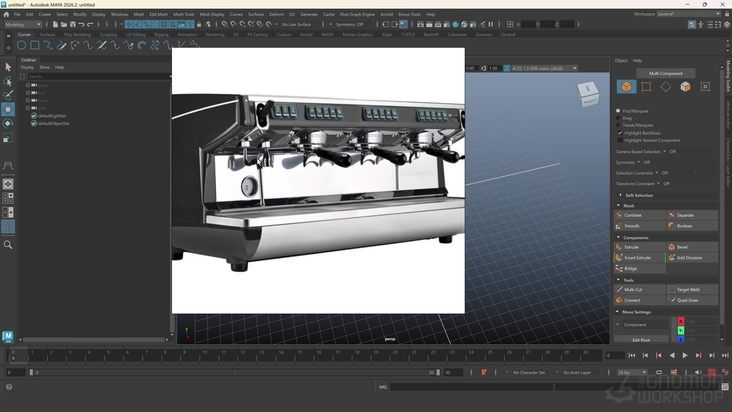The image size is (732, 412).
Task: Select the NURBS square tool on the Curves shelf
Action: click(x=35, y=45)
